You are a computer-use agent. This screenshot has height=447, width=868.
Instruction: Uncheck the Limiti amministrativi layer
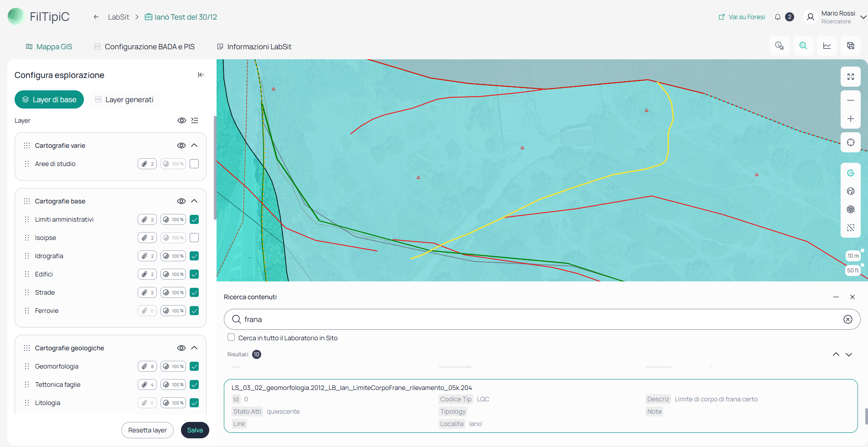[194, 219]
